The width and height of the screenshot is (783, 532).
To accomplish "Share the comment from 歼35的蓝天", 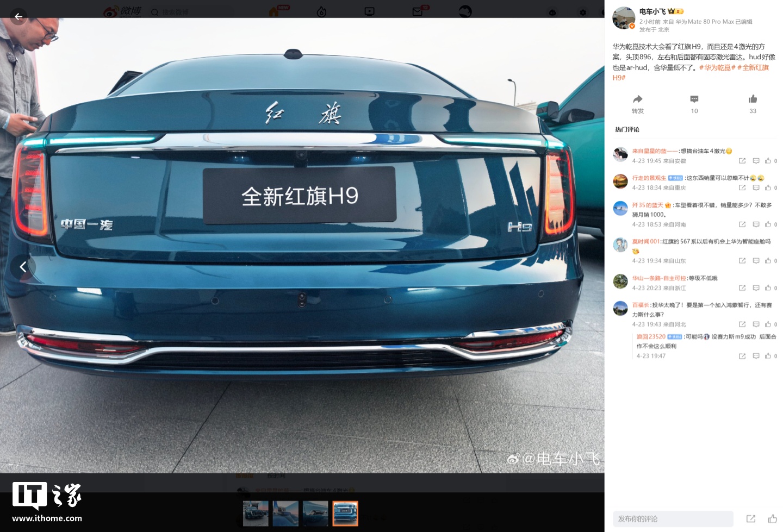I will coord(742,224).
